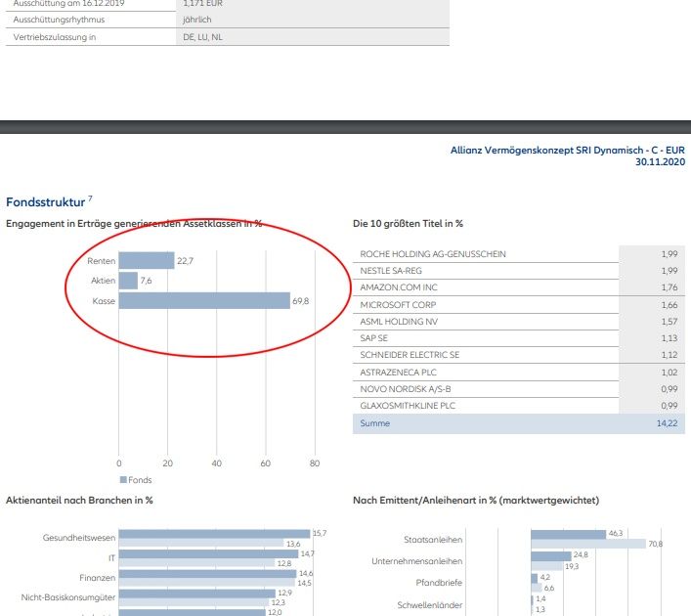Click the Gesundheitswesen label
The width and height of the screenshot is (691, 616).
coord(79,538)
